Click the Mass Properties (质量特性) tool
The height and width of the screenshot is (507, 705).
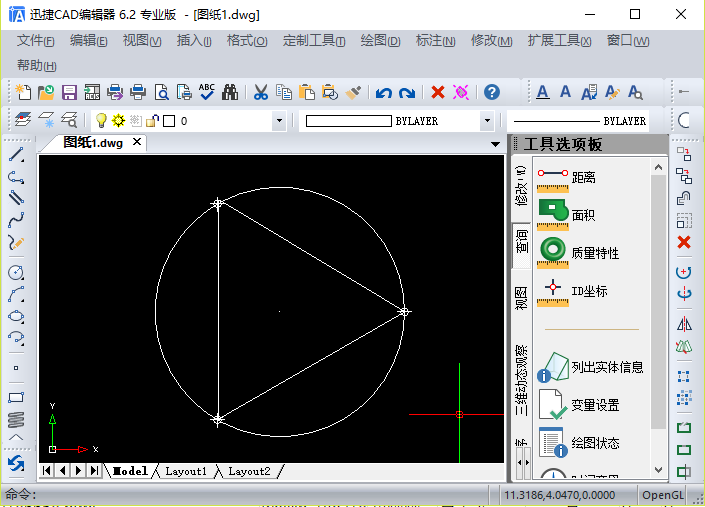(579, 253)
